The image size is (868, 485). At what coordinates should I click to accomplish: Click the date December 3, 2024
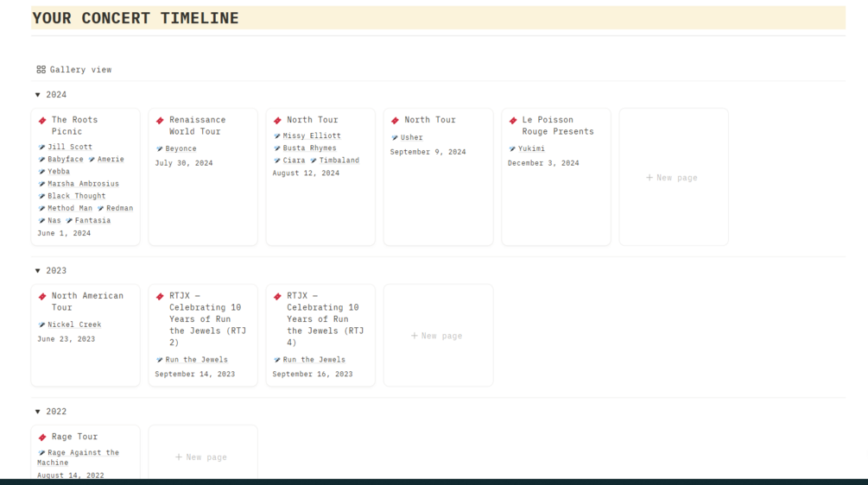pyautogui.click(x=543, y=163)
